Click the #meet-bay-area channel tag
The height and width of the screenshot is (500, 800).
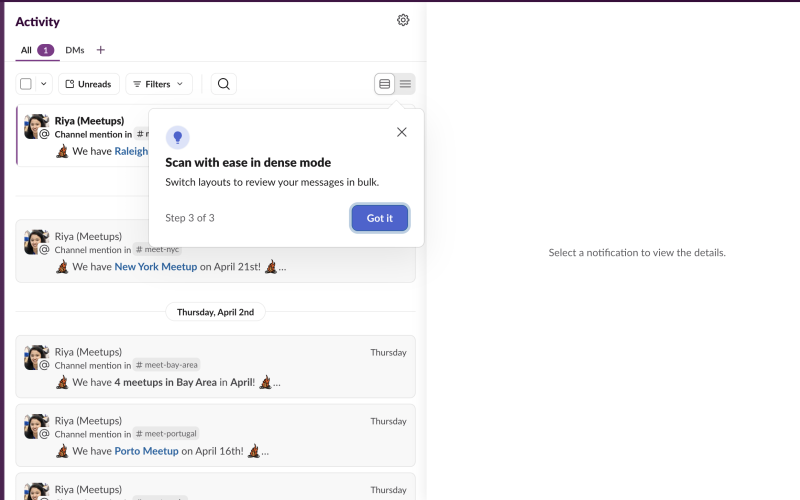[x=166, y=365]
